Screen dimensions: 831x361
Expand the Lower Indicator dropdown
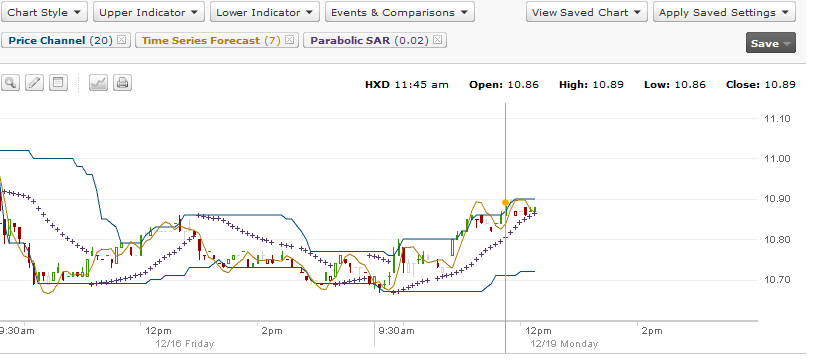coord(264,12)
